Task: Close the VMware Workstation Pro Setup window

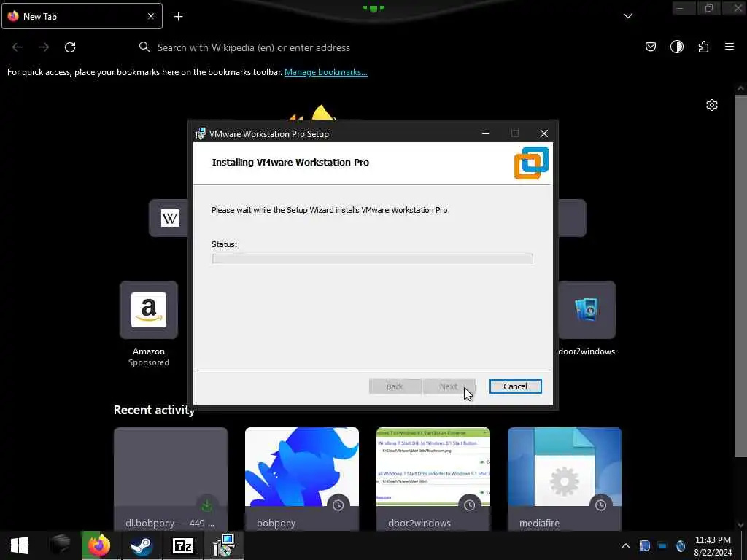Action: coord(543,134)
